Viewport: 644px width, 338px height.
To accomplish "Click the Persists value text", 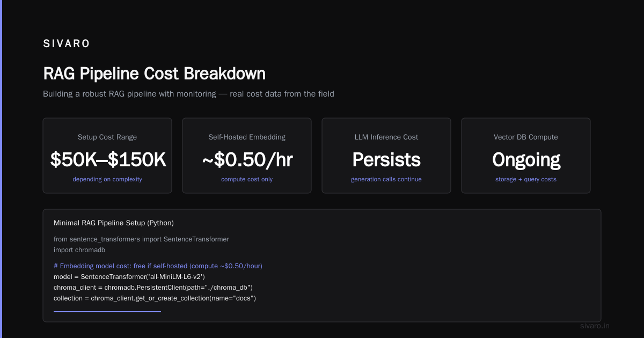I will (386, 160).
